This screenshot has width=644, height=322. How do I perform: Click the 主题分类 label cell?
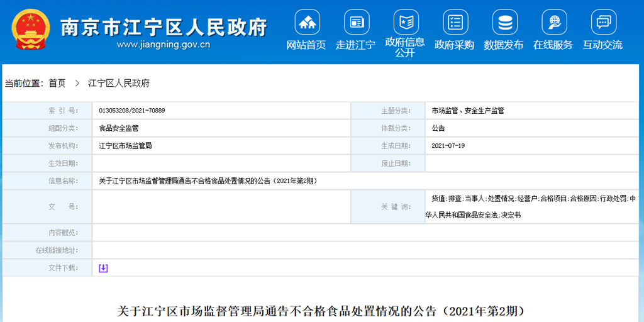pyautogui.click(x=387, y=111)
